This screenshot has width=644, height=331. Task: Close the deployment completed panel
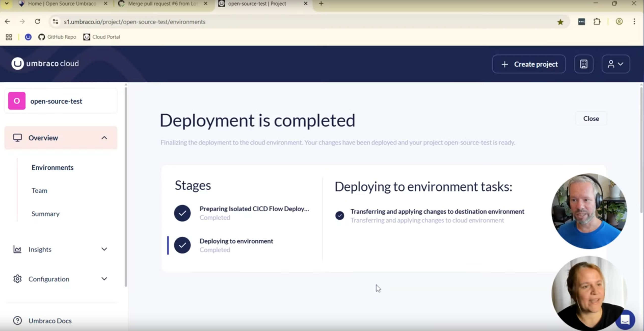(591, 118)
